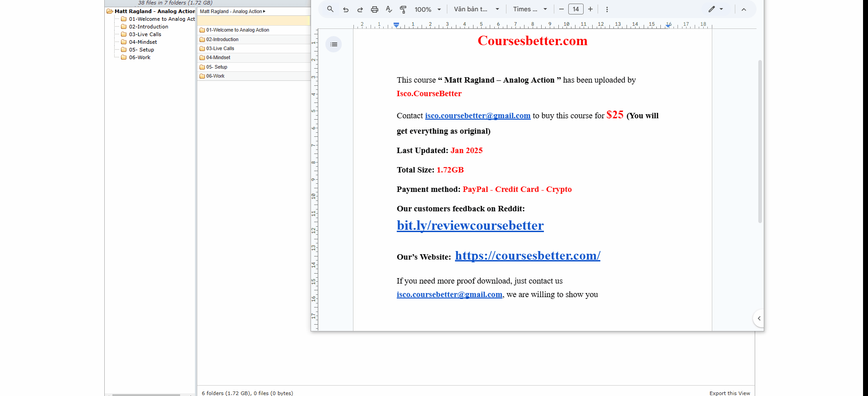Open the bit.ly/reviewcoursebetter link
Image resolution: width=868 pixels, height=396 pixels.
pyautogui.click(x=470, y=225)
